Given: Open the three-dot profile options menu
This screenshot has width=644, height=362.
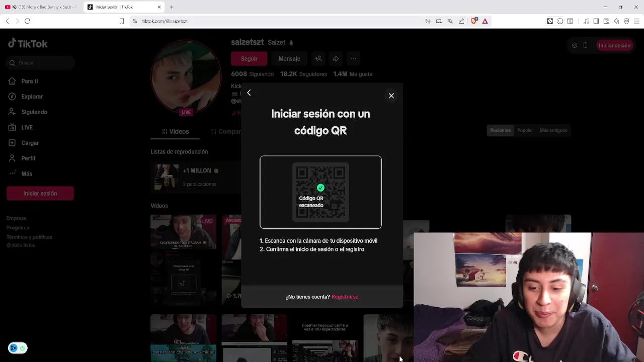Looking at the screenshot, I should 353,59.
